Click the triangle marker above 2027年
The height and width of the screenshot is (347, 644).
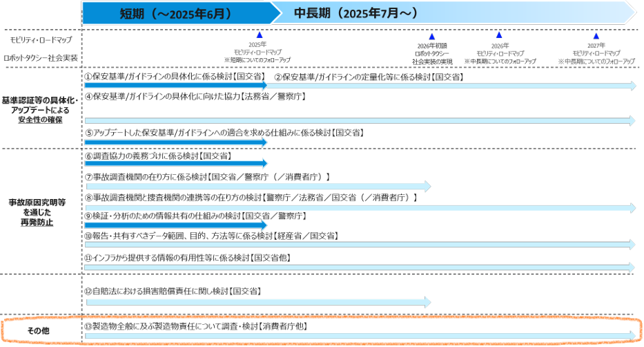[x=596, y=36]
